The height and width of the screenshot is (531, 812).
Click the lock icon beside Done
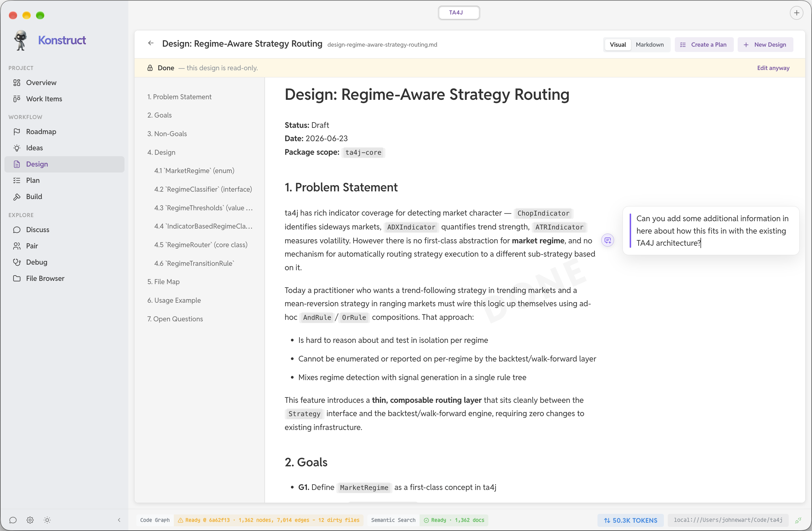(x=150, y=68)
